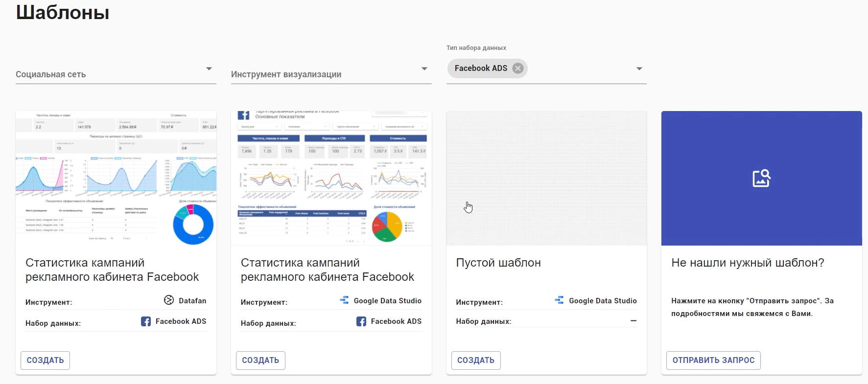Click Google Data Studio icon in Пустой шаблон card
The image size is (868, 384).
click(559, 300)
